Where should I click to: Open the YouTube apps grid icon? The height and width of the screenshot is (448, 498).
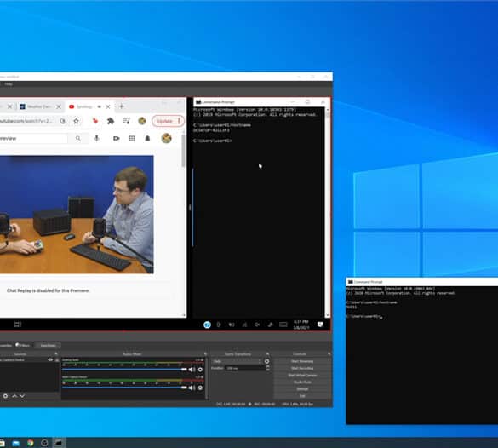(x=132, y=138)
